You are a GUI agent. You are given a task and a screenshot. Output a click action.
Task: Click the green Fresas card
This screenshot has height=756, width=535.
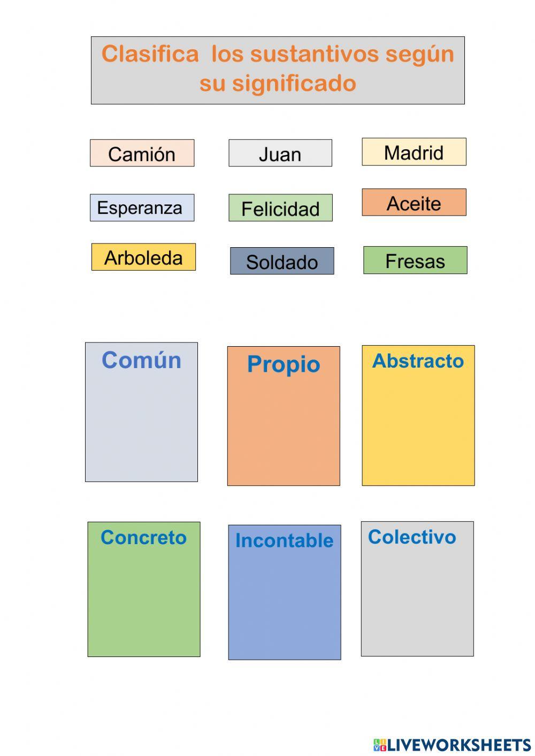click(x=415, y=261)
